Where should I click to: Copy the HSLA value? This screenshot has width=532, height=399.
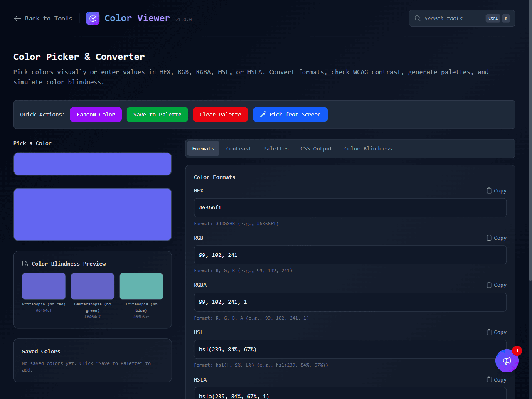click(496, 379)
